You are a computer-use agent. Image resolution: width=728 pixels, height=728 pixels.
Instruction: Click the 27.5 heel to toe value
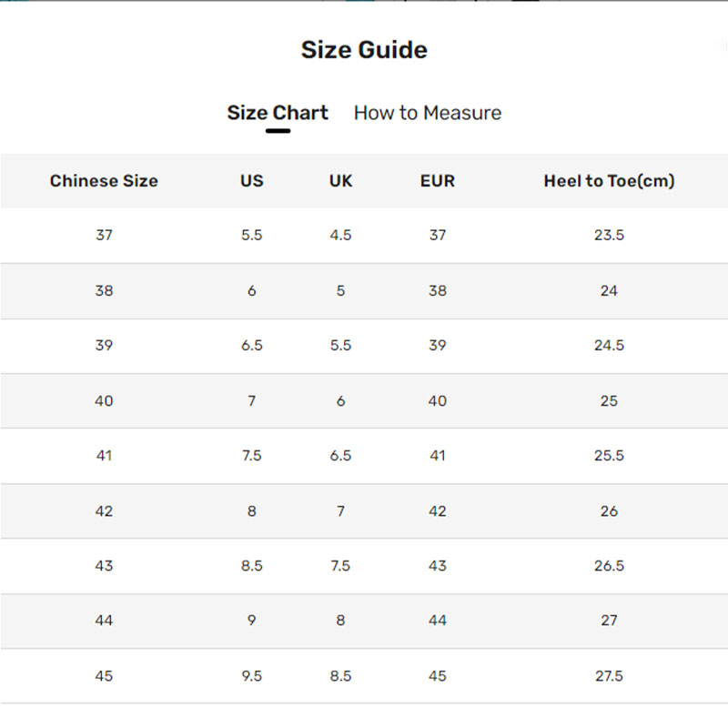coord(609,676)
